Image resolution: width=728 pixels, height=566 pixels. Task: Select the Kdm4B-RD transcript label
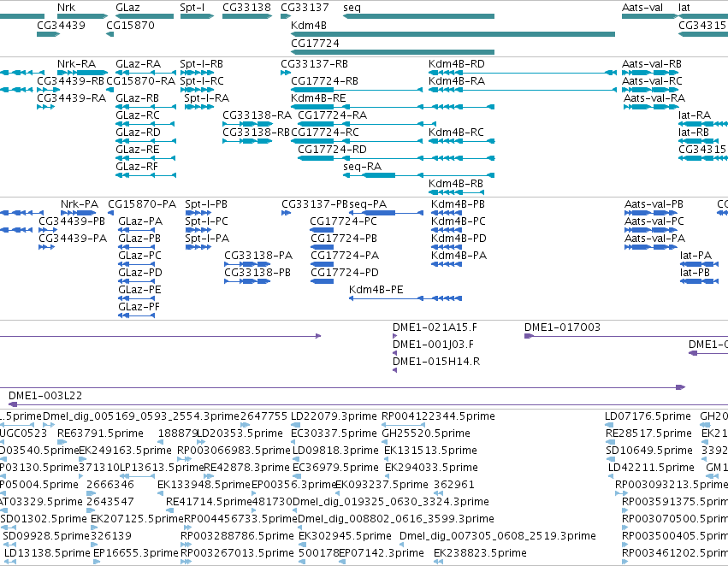click(457, 64)
